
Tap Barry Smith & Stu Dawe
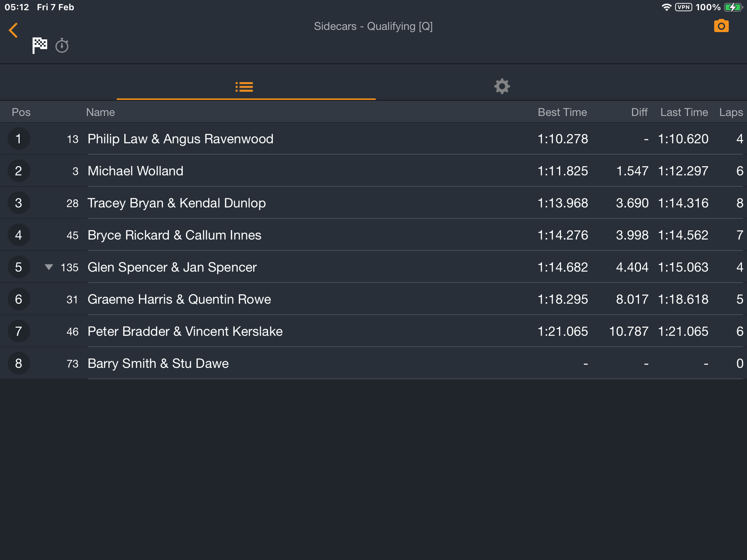pos(158,363)
